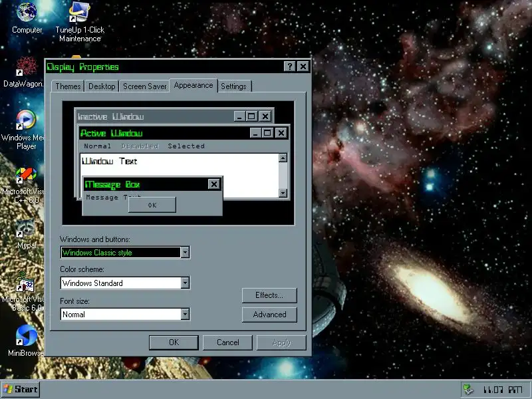Viewport: 532px width, 399px height.
Task: Launch the MiniBrowser desktop shortcut
Action: click(26, 340)
